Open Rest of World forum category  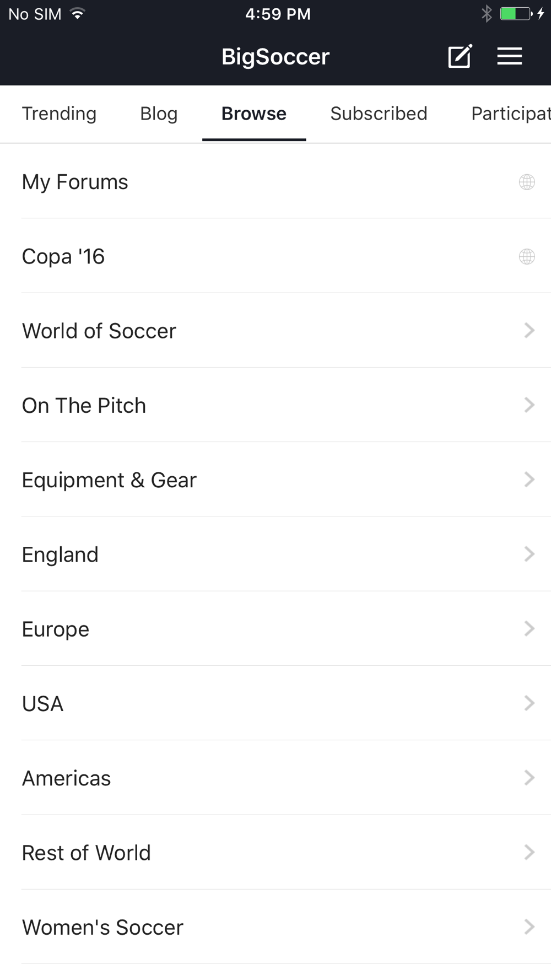click(86, 853)
